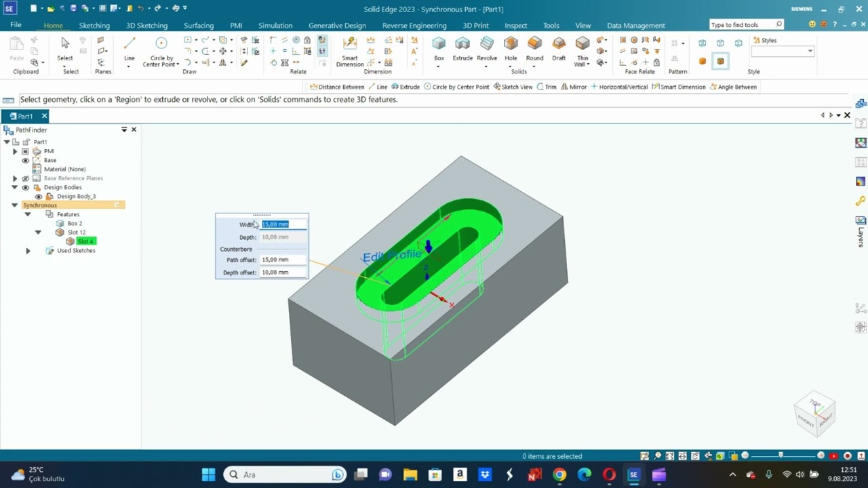The height and width of the screenshot is (488, 868).
Task: Apply the Draft command
Action: point(559,49)
